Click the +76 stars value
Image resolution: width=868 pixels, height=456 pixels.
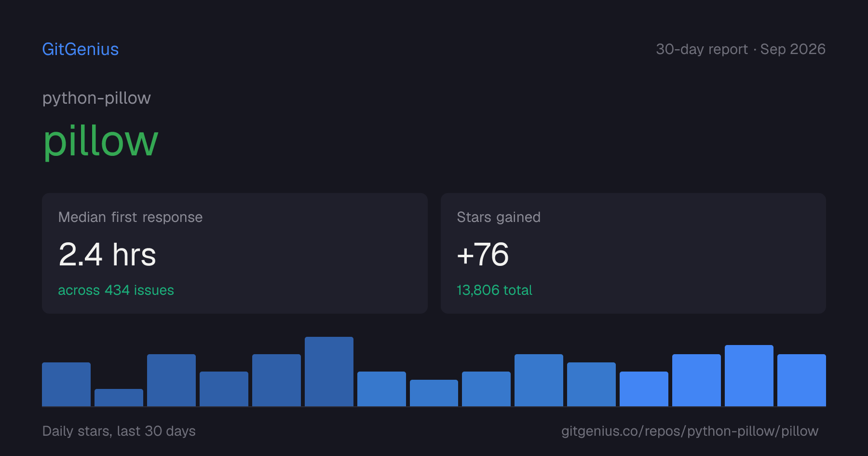pyautogui.click(x=483, y=254)
